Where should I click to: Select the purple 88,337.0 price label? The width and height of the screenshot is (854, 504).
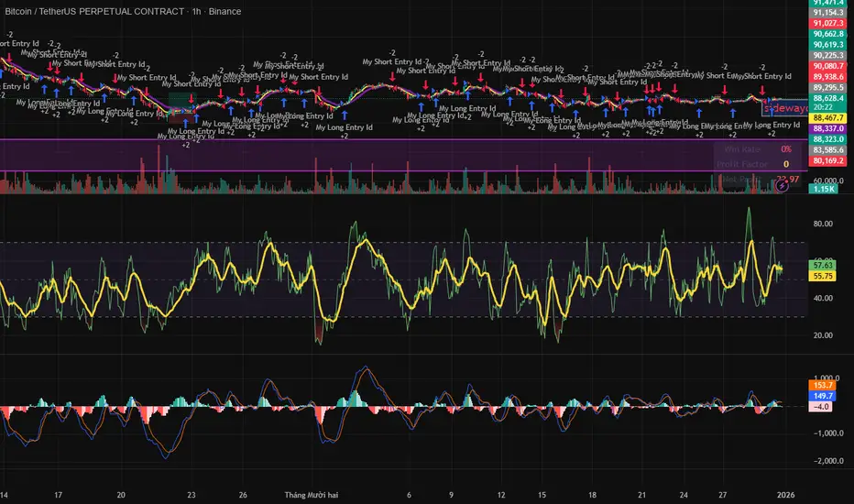[x=828, y=129]
